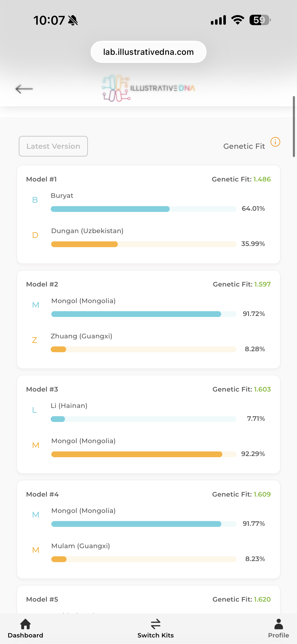Image resolution: width=297 pixels, height=644 pixels.
Task: Tap the Mulam (Guangxi) population label
Action: [81, 546]
